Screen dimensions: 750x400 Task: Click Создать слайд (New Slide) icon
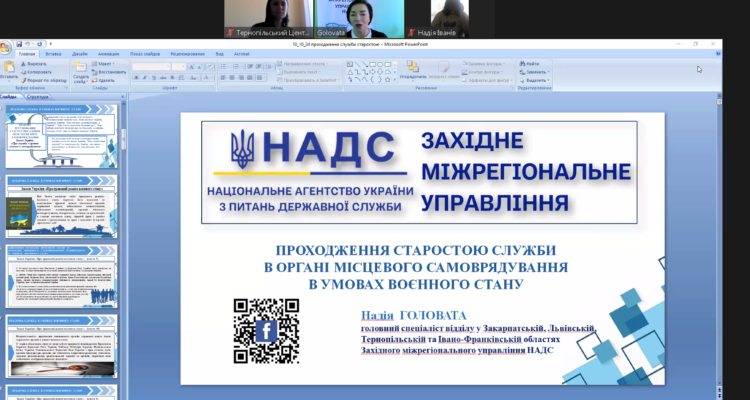coord(81,67)
